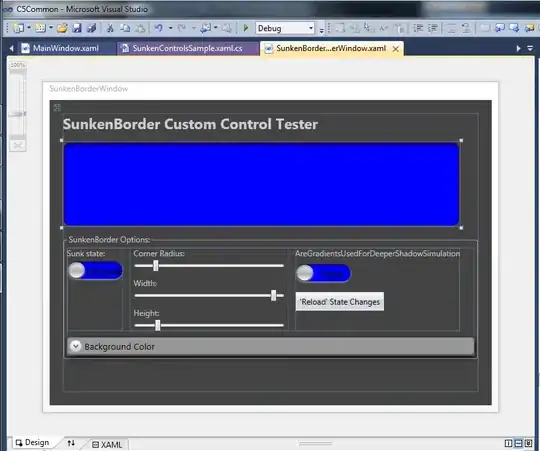This screenshot has height=451, width=540.
Task: Click the SunkenBorder Options group label
Action: tap(109, 240)
